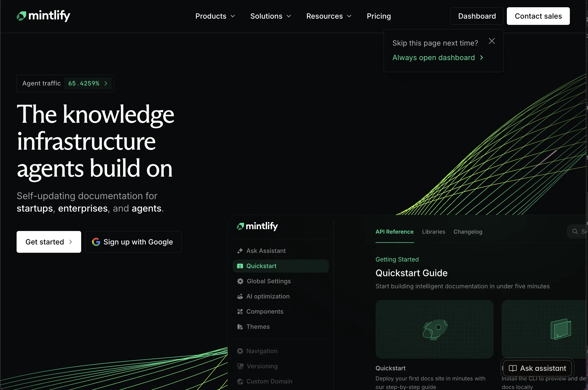Click the Themes palette icon

point(240,327)
